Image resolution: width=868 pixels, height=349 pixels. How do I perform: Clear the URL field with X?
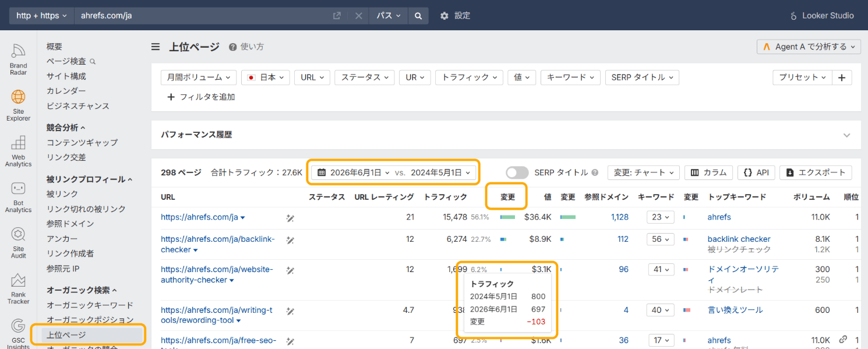[359, 16]
